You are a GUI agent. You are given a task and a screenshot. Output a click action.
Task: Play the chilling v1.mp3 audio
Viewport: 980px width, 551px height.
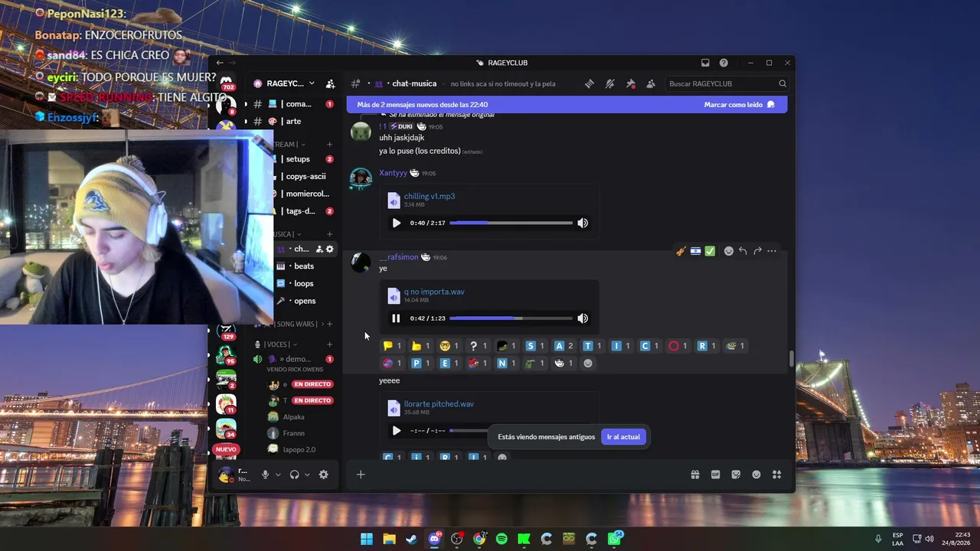396,223
